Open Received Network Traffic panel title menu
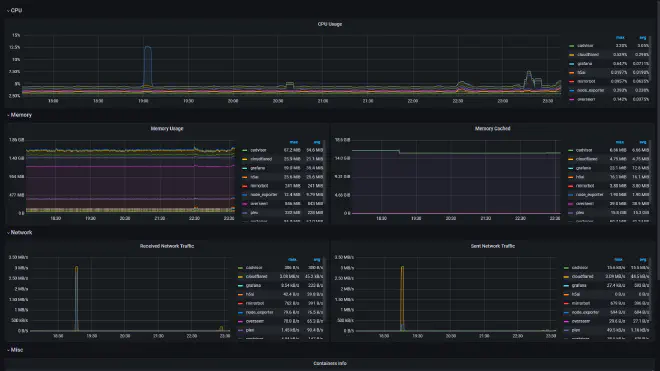 click(167, 246)
